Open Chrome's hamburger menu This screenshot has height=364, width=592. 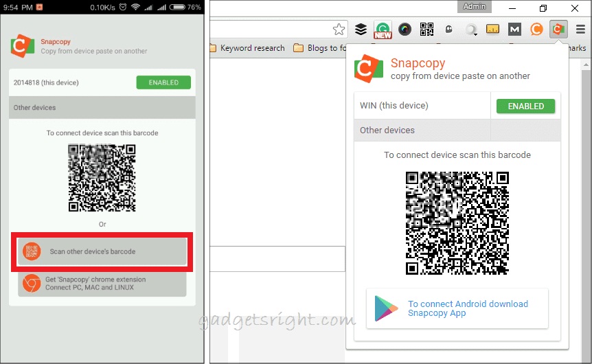pos(580,29)
